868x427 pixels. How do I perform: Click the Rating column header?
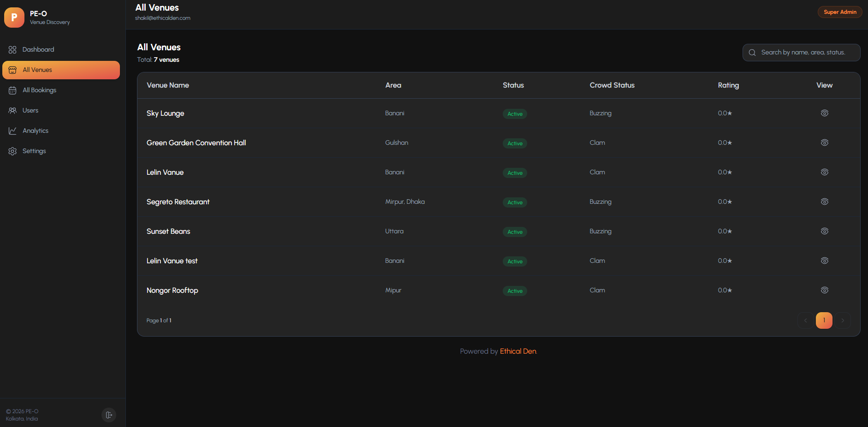coord(728,85)
